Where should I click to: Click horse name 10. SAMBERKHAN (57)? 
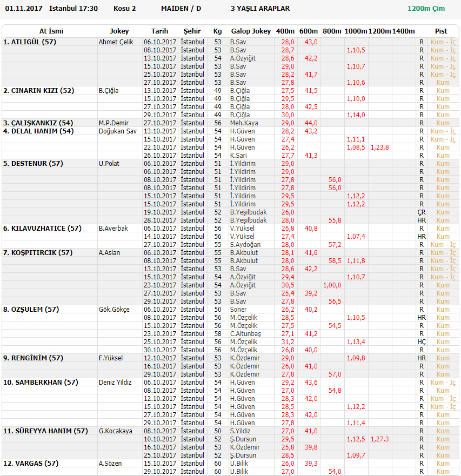point(41,382)
